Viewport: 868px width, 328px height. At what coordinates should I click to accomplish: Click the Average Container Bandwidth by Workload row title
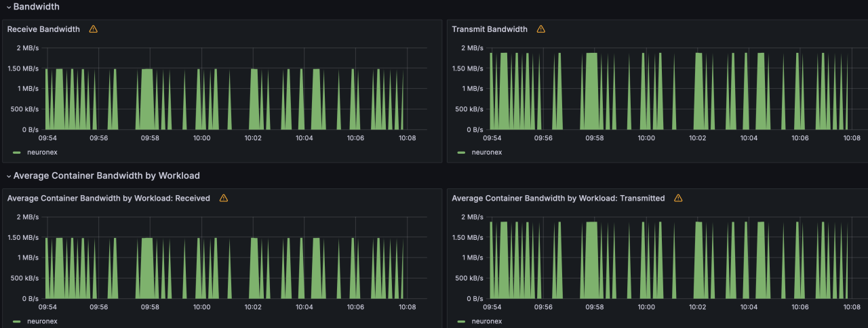[106, 176]
